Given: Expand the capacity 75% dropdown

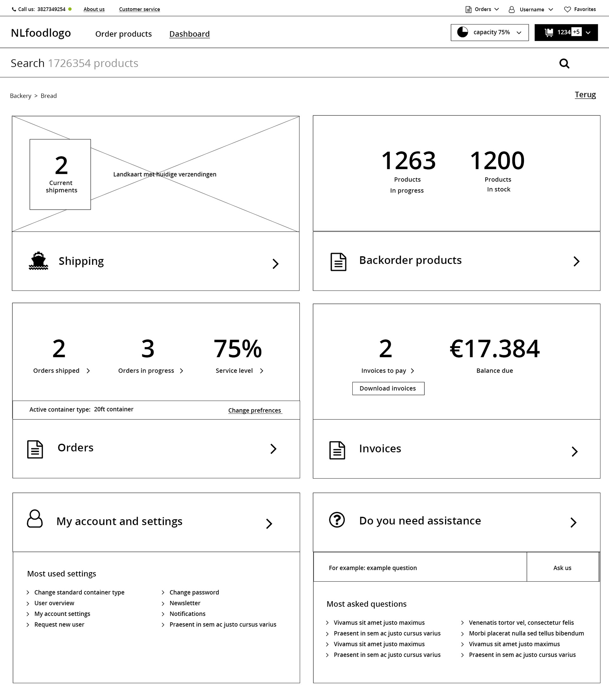Looking at the screenshot, I should click(519, 33).
